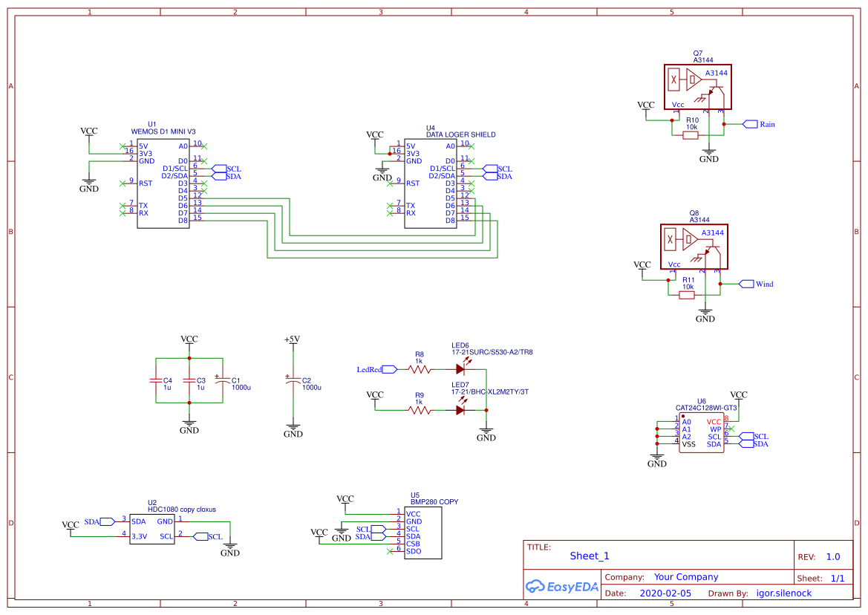Select the CAT24C128WI-GT3 EEPROM symbol U6
The height and width of the screenshot is (615, 868).
[701, 433]
